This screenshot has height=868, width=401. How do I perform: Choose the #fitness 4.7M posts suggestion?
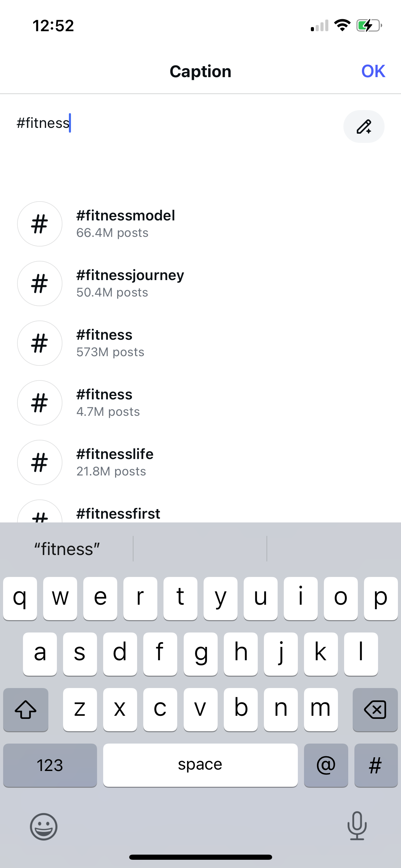coord(108,402)
